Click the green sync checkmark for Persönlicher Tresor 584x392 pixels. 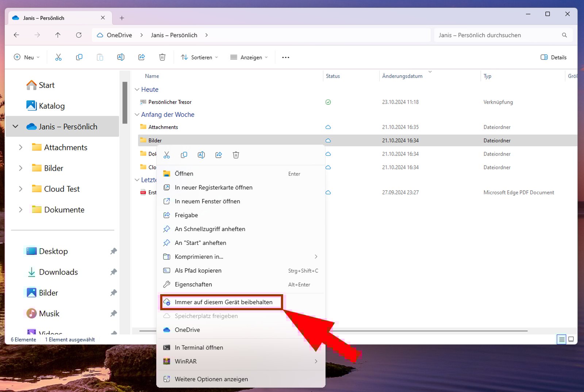[x=328, y=102]
